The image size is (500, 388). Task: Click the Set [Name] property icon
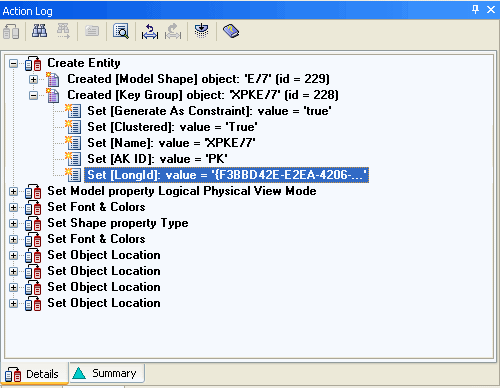click(x=73, y=143)
